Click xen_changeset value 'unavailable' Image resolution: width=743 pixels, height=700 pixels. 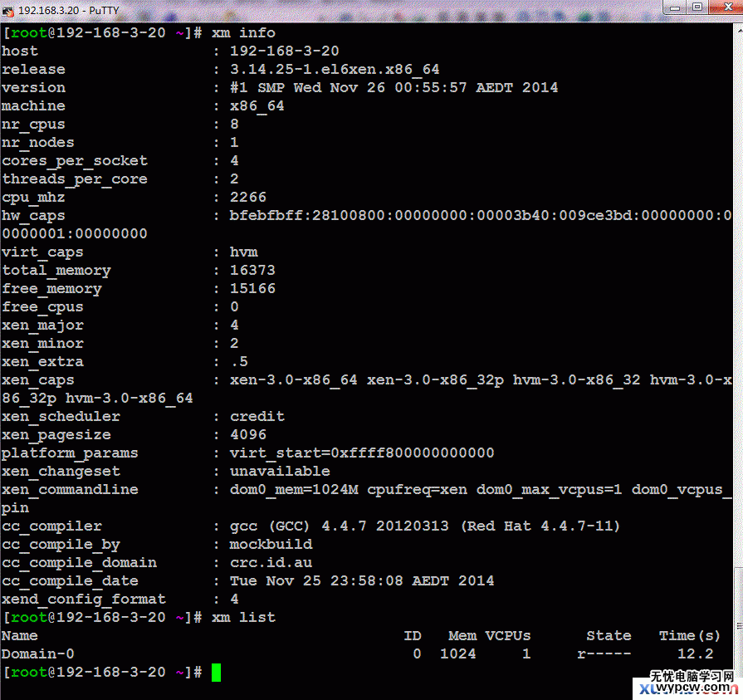coord(280,472)
